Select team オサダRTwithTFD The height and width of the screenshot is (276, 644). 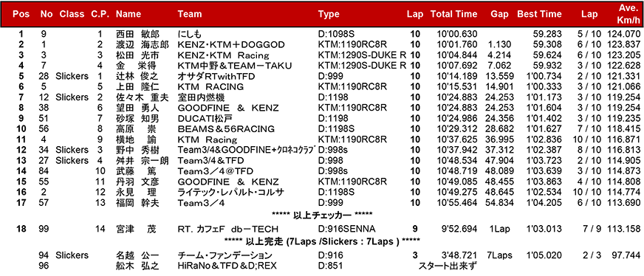[216, 76]
